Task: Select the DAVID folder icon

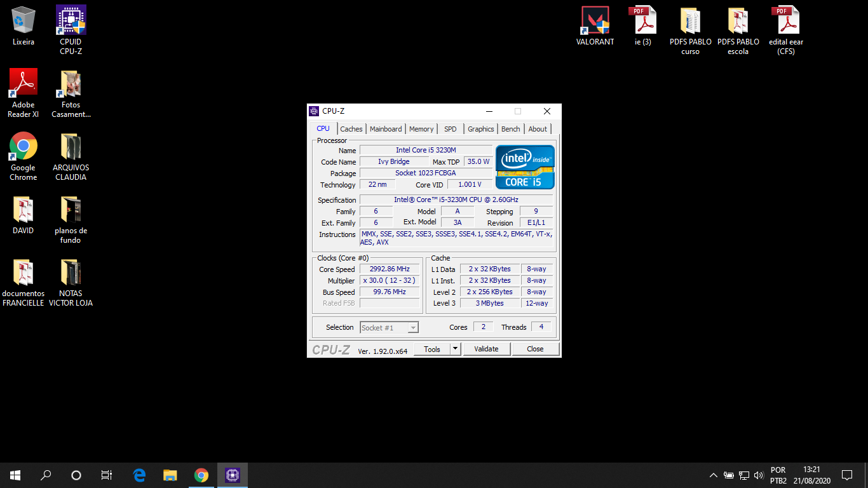Action: click(x=24, y=215)
